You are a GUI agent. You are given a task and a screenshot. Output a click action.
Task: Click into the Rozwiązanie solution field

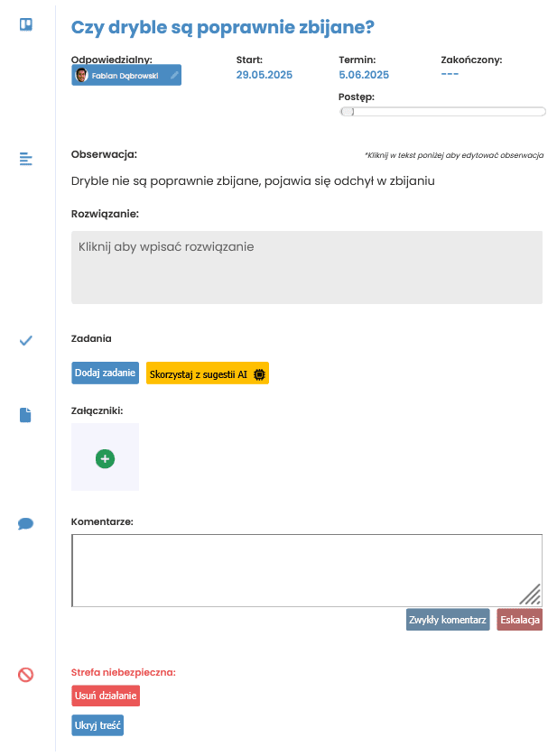pos(307,267)
